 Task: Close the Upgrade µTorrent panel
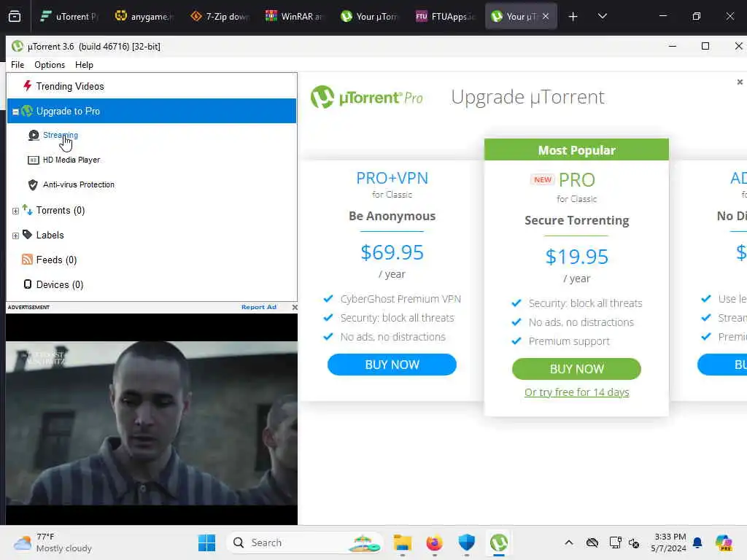coord(740,82)
